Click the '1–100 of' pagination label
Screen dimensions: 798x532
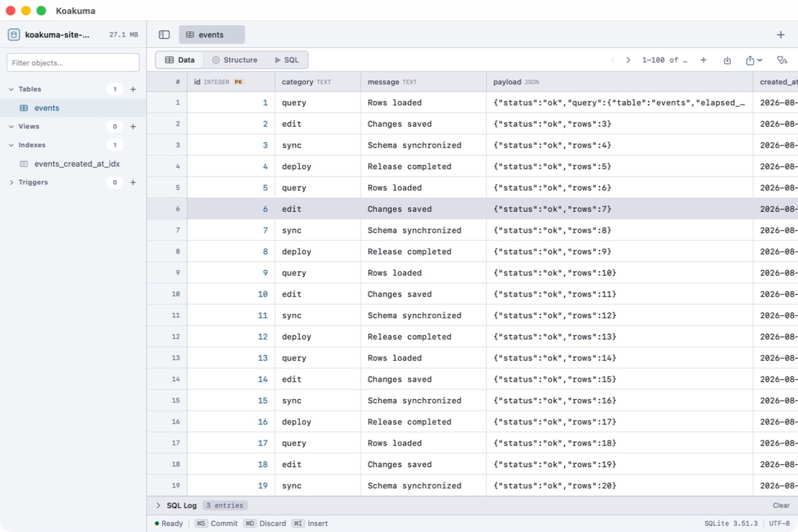[664, 60]
